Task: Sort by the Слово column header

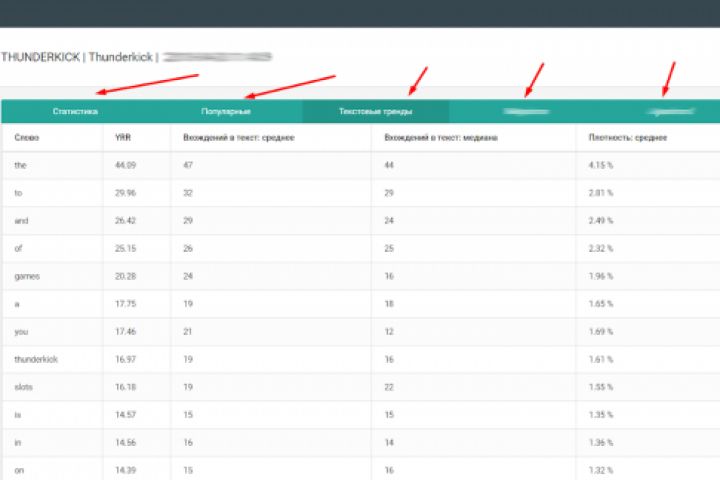Action: pos(27,137)
